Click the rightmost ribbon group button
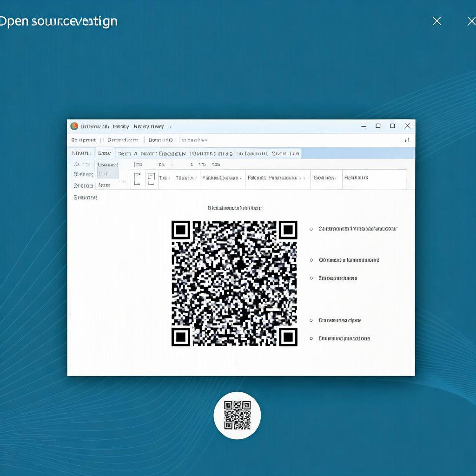 point(374,178)
